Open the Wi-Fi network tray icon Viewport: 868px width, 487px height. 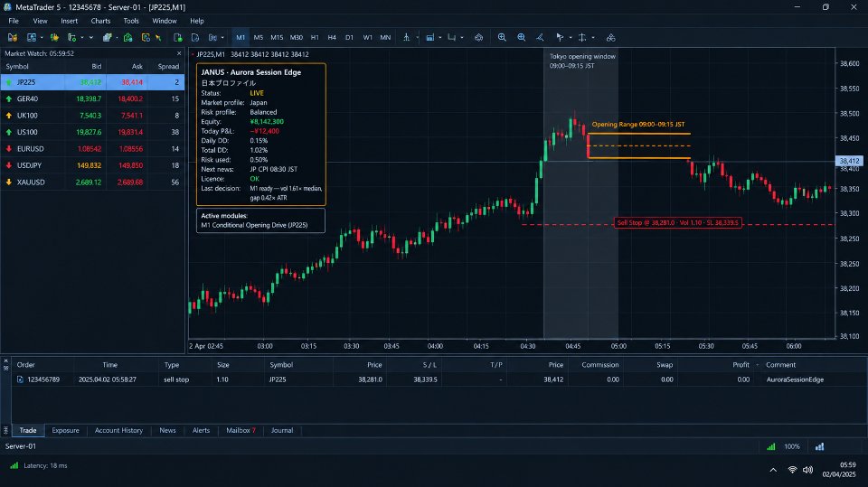point(792,470)
